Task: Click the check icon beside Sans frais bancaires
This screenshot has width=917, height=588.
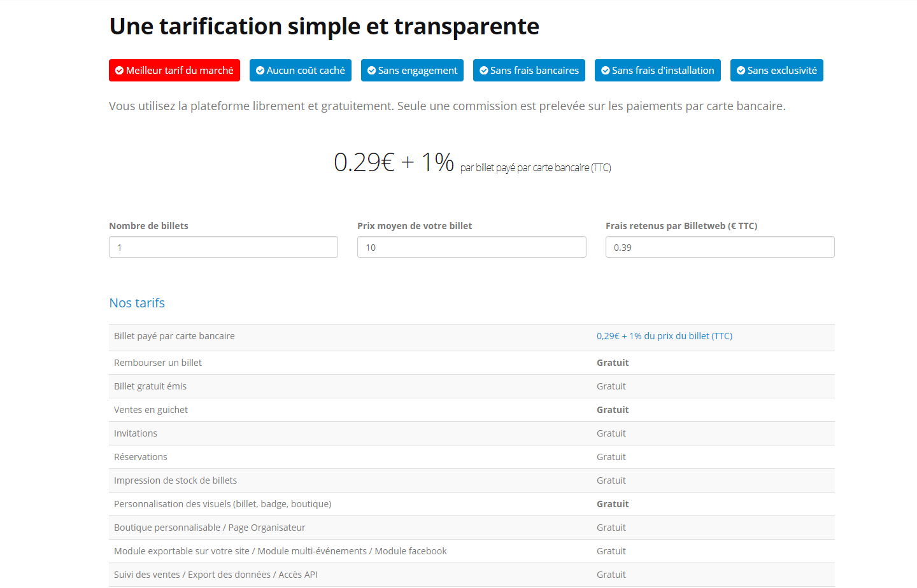Action: pos(484,71)
